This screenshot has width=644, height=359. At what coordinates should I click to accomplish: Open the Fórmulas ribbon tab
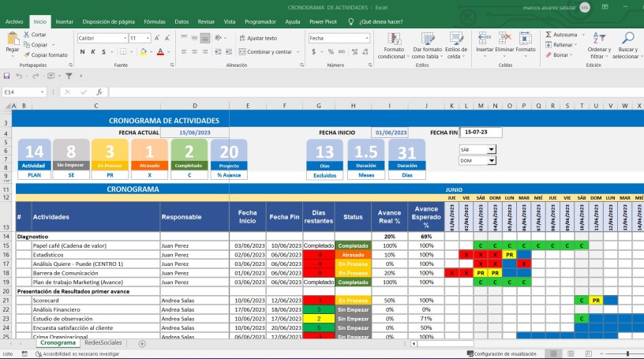[155, 22]
